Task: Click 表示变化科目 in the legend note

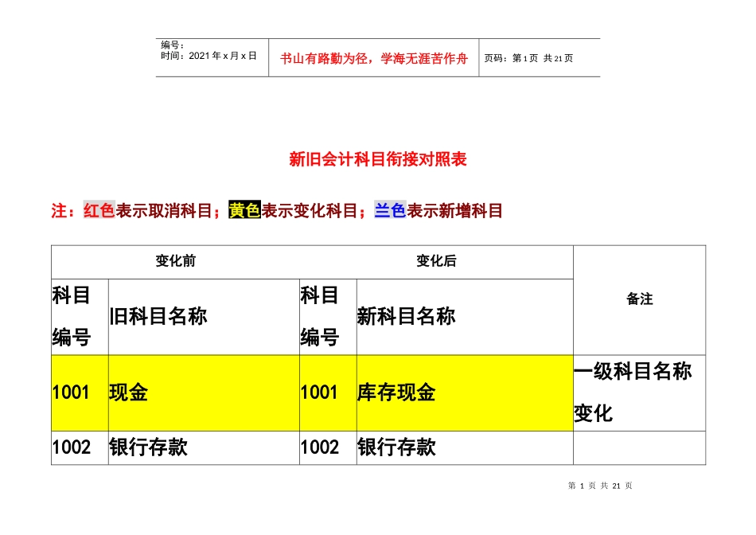Action: pyautogui.click(x=310, y=210)
